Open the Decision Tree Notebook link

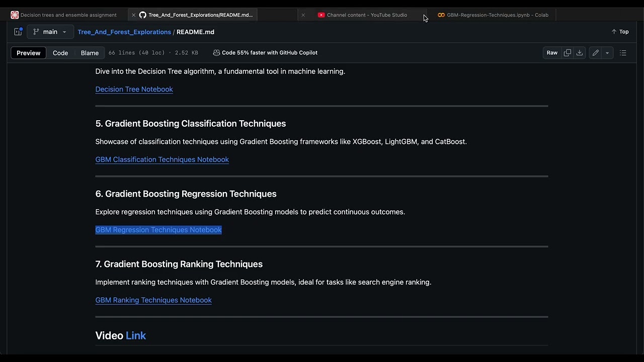tap(134, 89)
